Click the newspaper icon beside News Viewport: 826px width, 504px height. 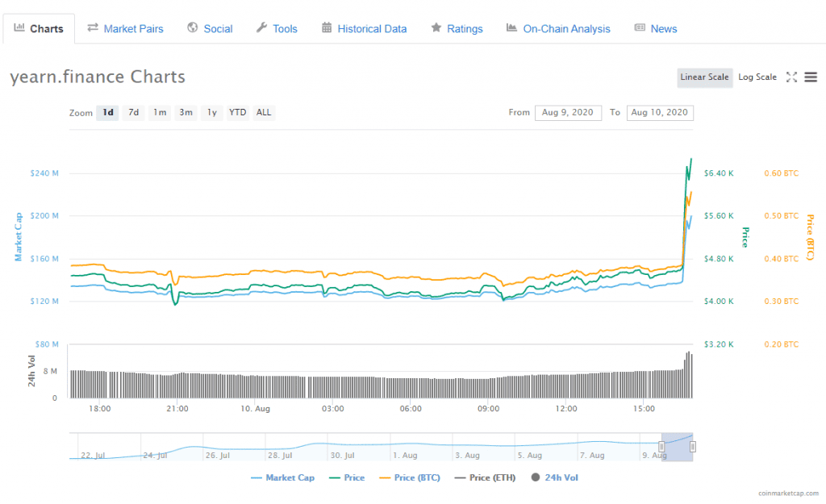point(640,27)
